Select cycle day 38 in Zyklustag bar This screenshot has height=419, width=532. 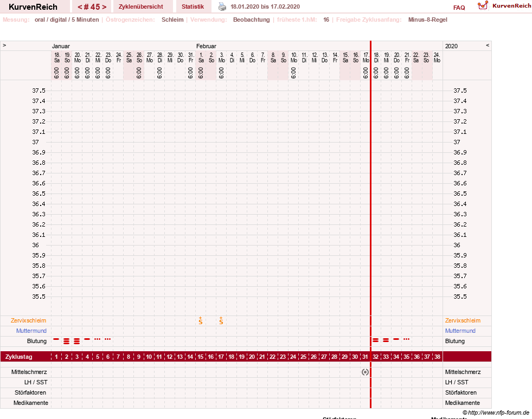tap(437, 357)
